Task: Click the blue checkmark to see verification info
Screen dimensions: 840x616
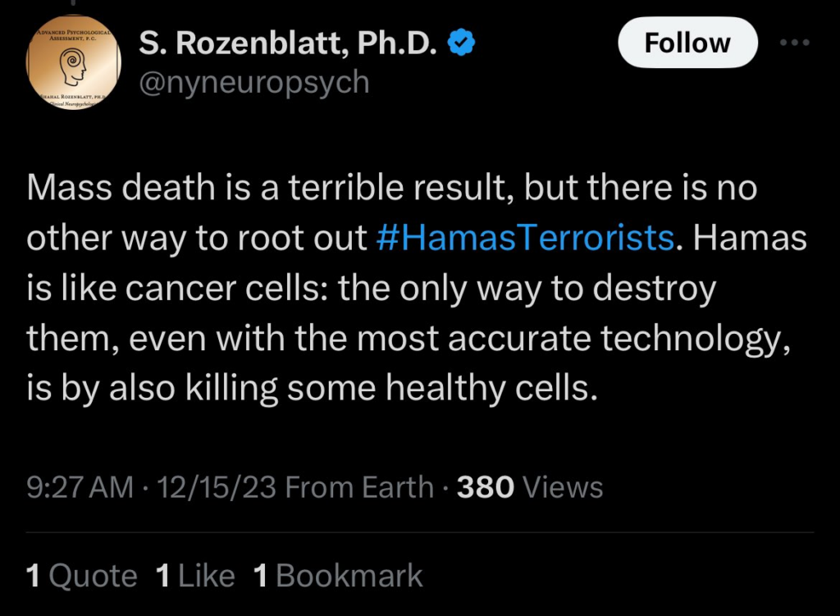Action: click(461, 43)
